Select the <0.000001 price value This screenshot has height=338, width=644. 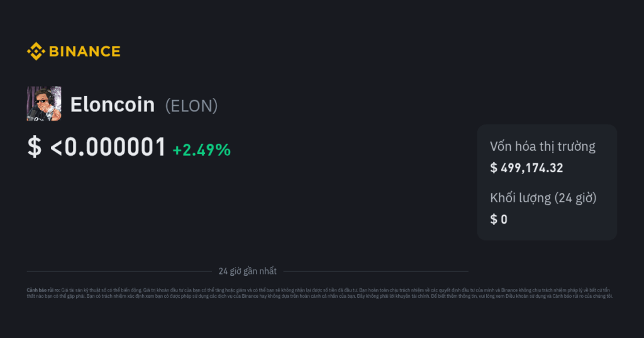[108, 147]
